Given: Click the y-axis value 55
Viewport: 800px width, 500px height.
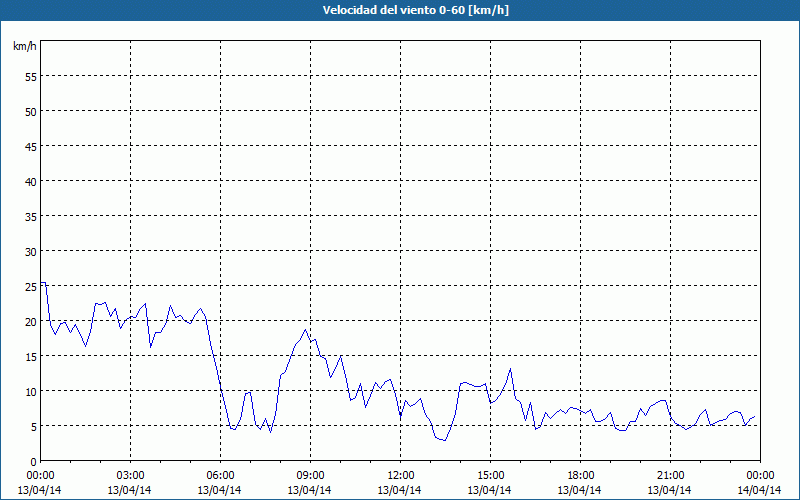Looking at the screenshot, I should click(x=31, y=76).
